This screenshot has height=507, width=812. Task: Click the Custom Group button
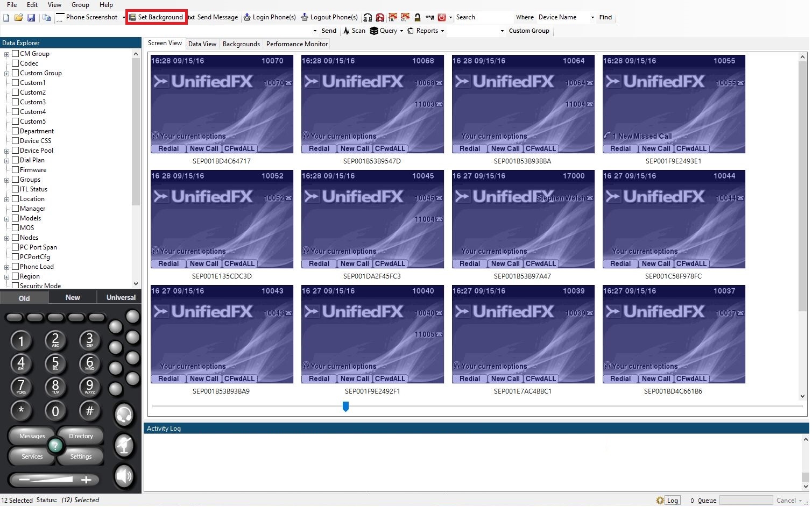(x=529, y=31)
